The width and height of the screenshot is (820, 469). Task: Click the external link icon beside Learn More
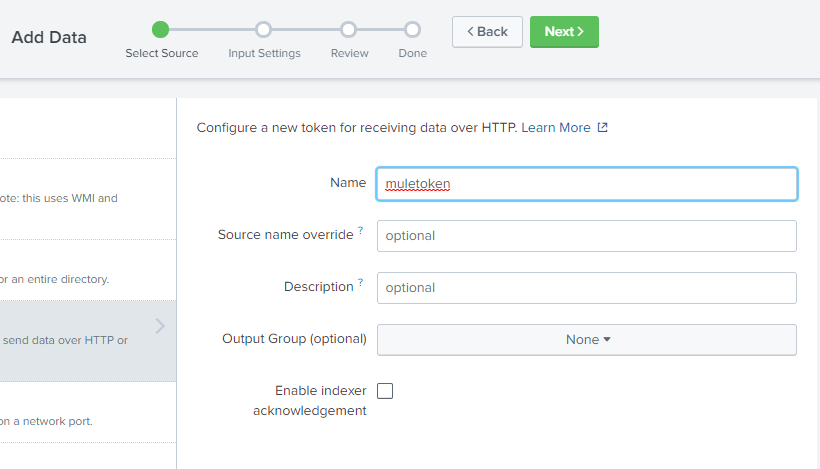click(602, 128)
